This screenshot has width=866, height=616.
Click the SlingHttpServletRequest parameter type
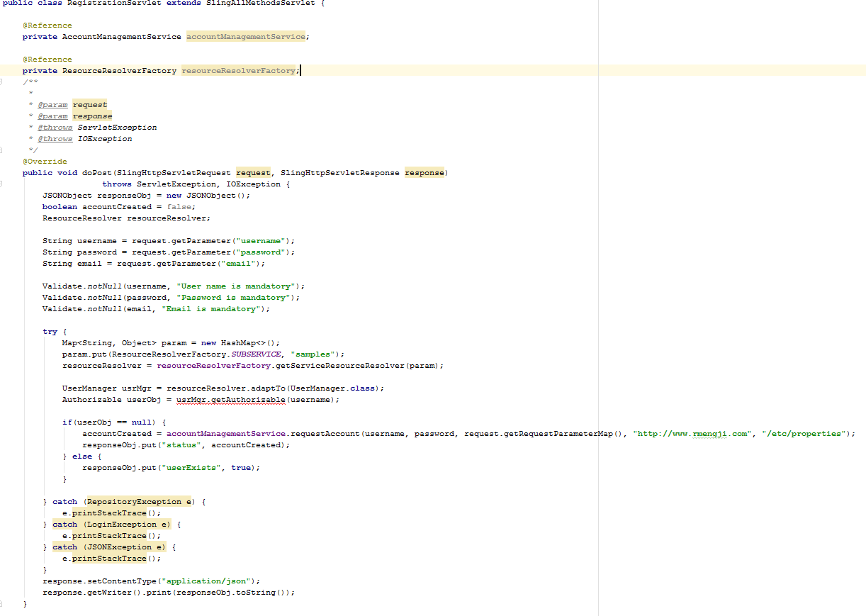pos(174,173)
